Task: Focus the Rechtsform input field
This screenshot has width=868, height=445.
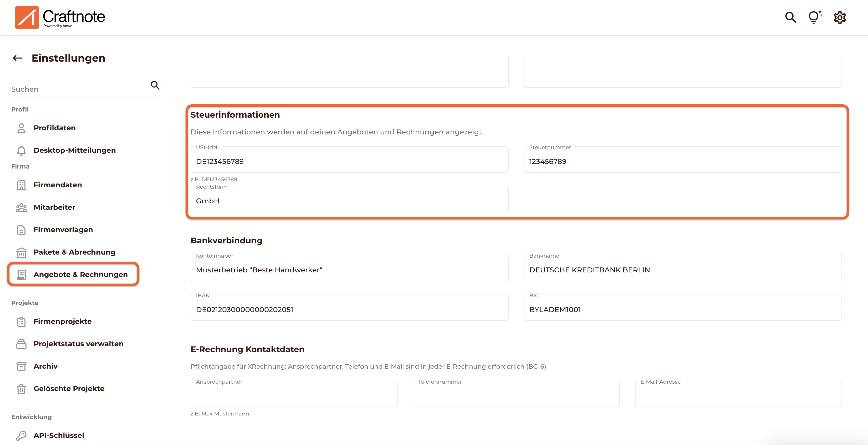Action: (349, 201)
